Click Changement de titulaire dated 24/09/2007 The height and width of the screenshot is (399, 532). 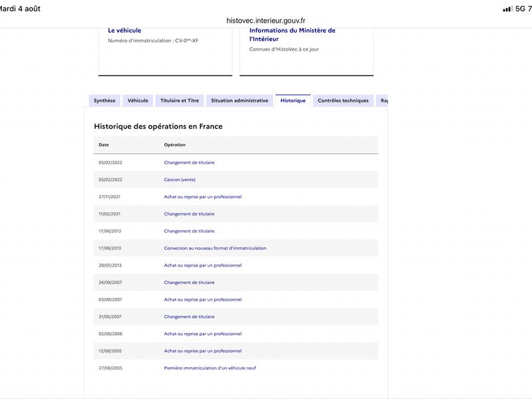click(189, 282)
